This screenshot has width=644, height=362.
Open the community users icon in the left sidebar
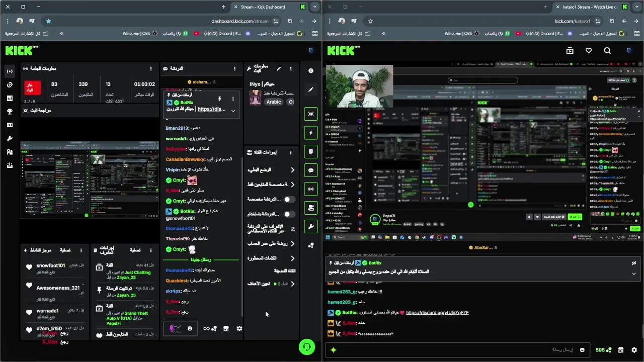click(x=10, y=152)
